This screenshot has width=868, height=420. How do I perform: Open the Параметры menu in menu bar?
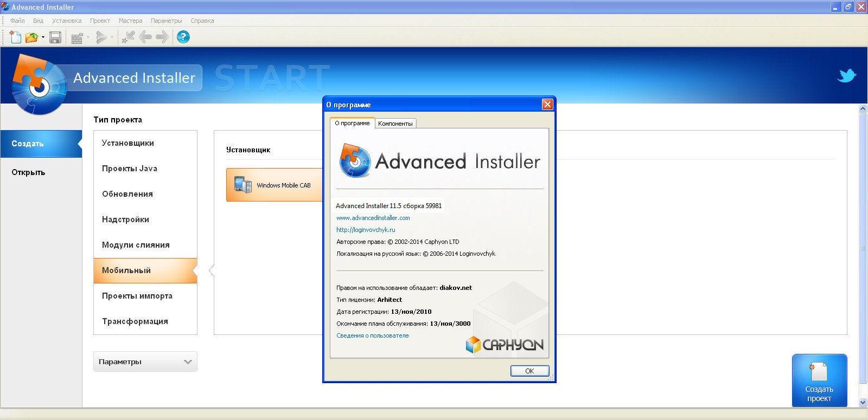click(166, 21)
